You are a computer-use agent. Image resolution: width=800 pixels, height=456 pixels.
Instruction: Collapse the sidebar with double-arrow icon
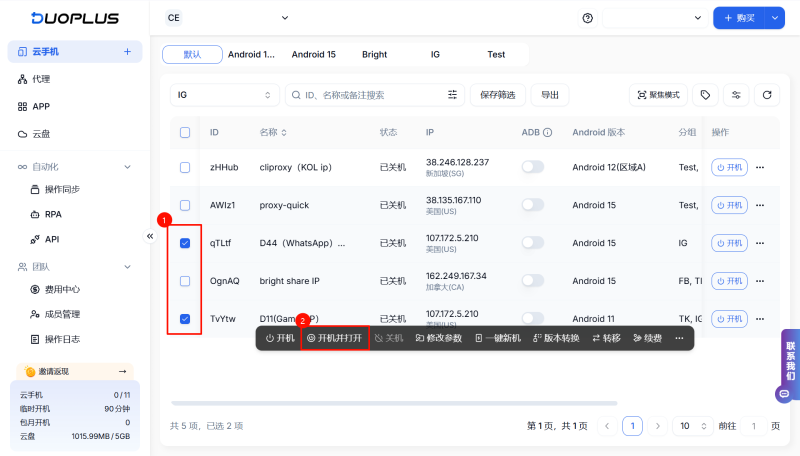click(x=150, y=236)
